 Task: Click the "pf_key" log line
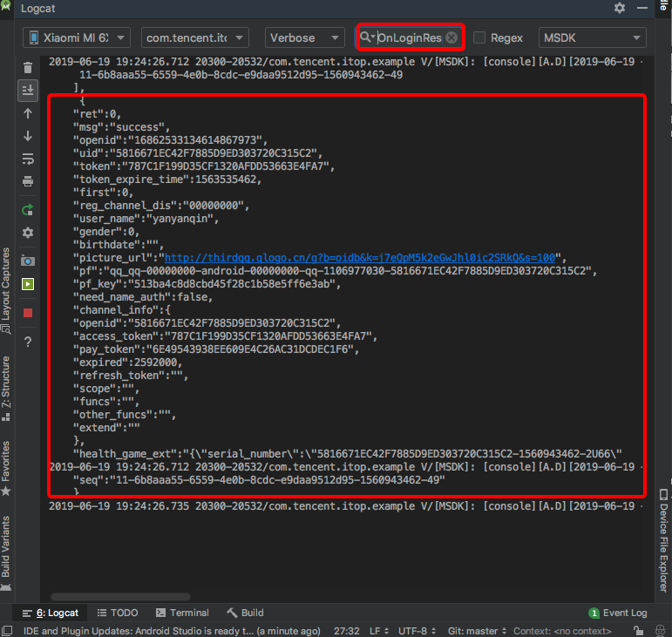coord(207,284)
